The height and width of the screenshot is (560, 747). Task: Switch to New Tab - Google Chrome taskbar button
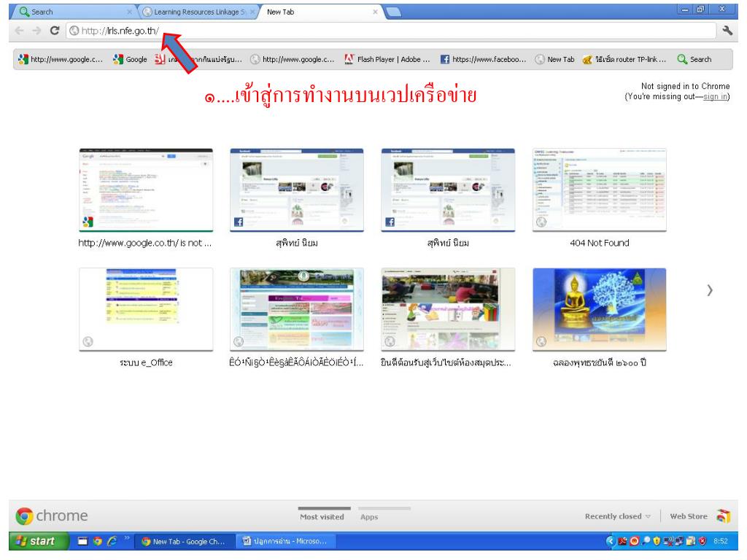pos(183,542)
